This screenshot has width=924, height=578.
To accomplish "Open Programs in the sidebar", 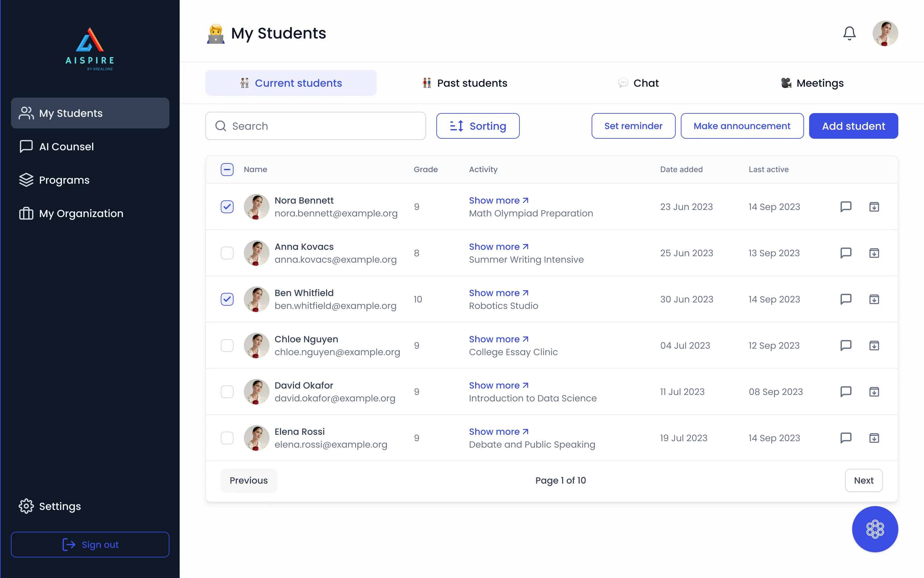I will coord(90,180).
